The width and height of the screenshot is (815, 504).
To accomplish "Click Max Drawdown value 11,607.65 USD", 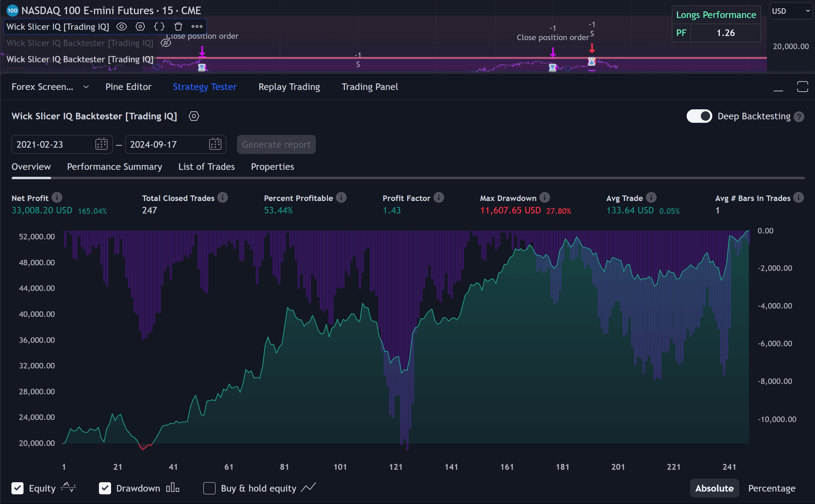I will (x=510, y=210).
